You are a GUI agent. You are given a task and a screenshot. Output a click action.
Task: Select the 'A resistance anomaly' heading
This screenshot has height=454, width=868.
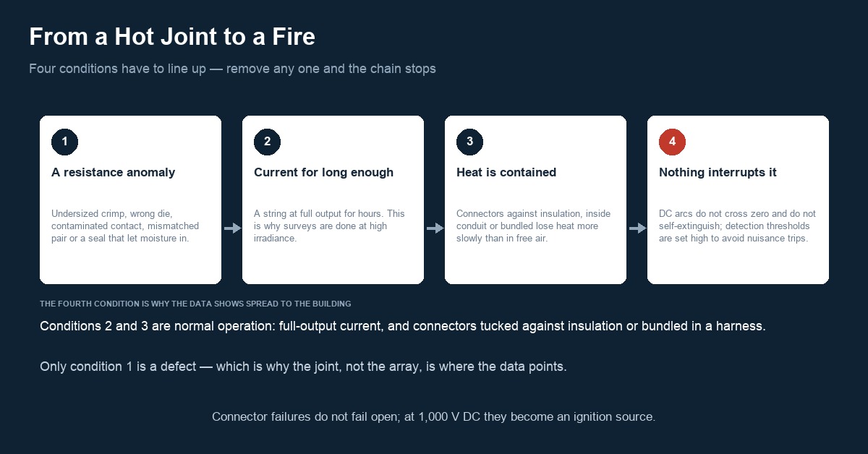coord(113,173)
